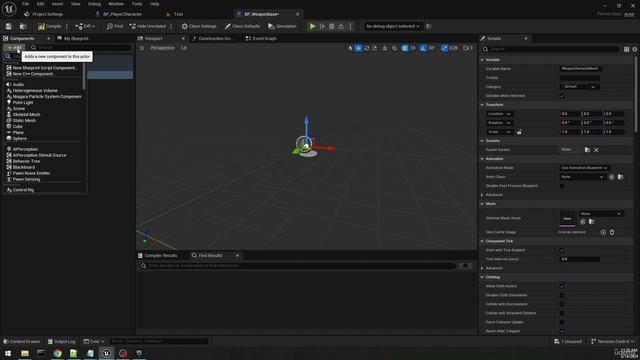Open Class Settings
Image resolution: width=640 pixels, height=360 pixels.
click(x=199, y=26)
